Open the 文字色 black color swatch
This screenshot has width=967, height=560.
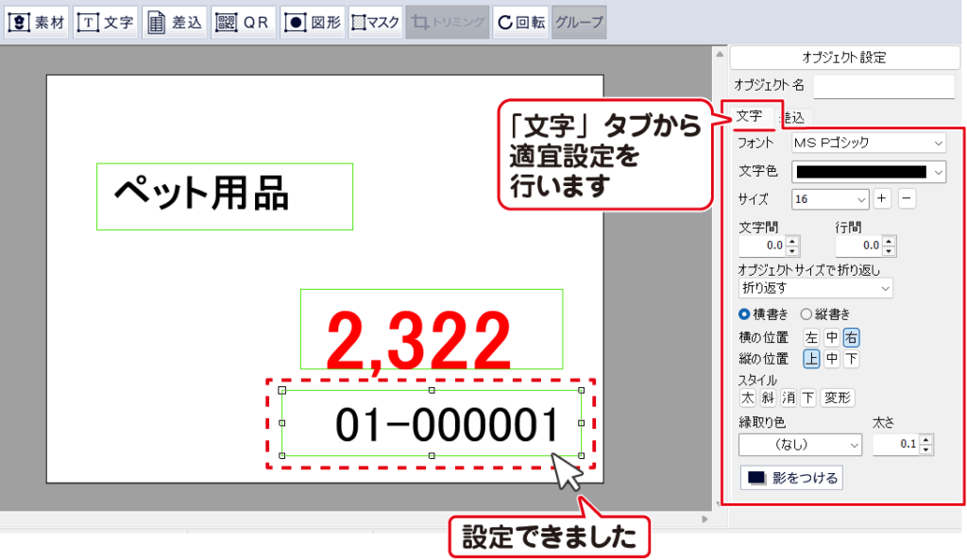pyautogui.click(x=868, y=172)
